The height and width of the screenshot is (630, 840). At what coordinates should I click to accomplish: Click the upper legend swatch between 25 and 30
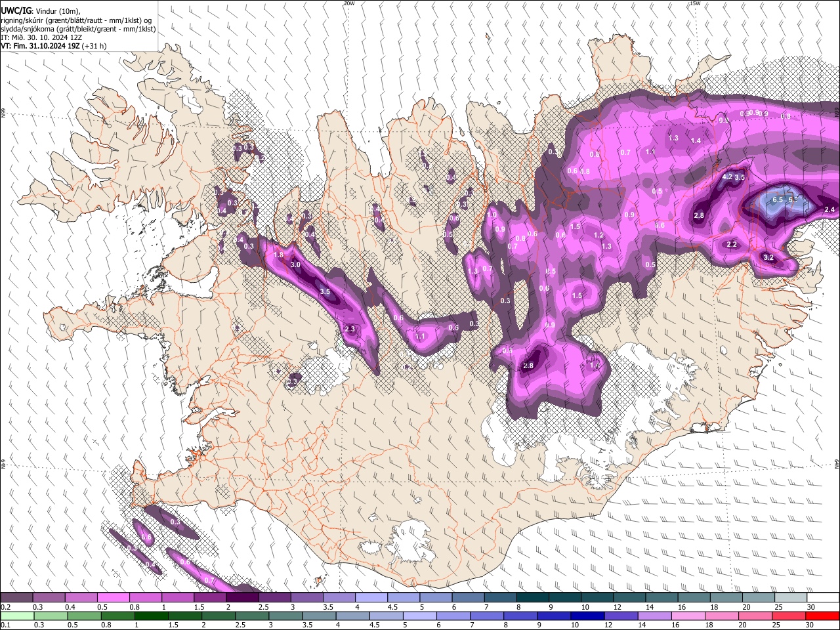(790, 598)
